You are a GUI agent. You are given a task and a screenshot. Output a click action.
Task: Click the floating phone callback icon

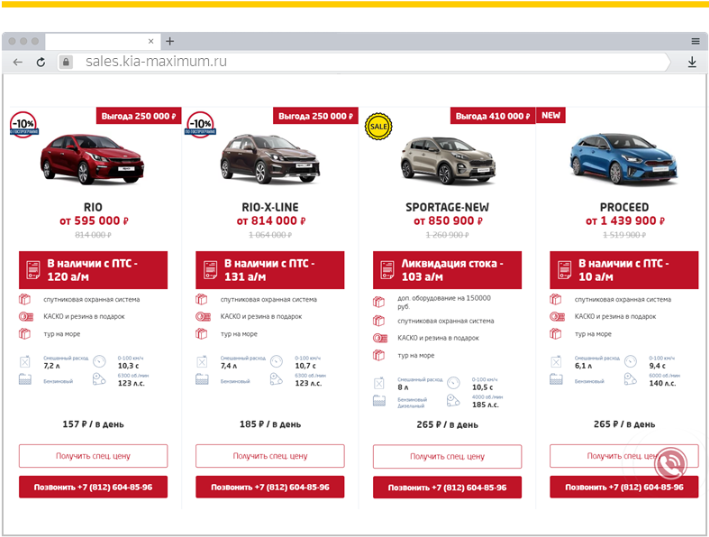pyautogui.click(x=671, y=463)
